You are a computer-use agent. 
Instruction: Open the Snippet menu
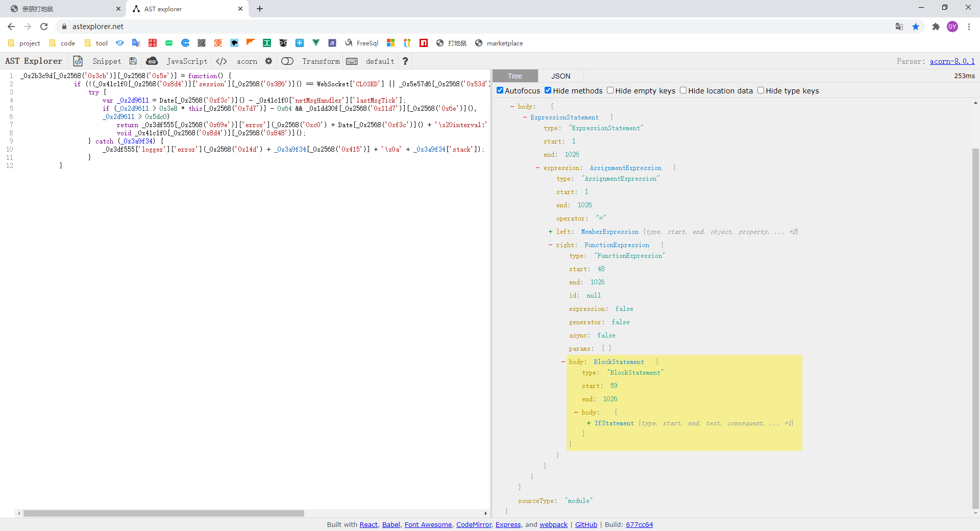[x=107, y=61]
